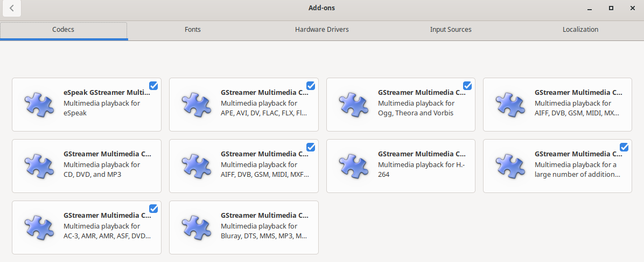644x262 pixels.
Task: Click the puzzle icon for the Ogg, Theora and Vorbis codec
Action: pos(353,105)
